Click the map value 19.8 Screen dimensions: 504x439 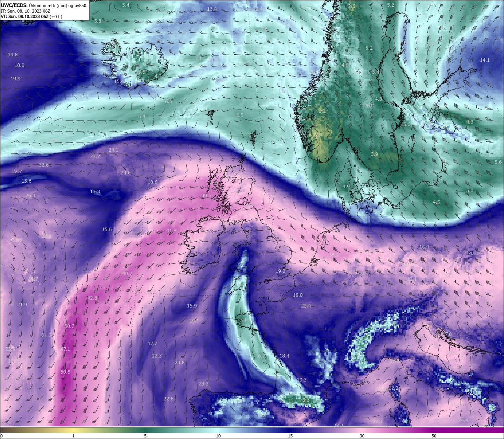[x=13, y=55]
